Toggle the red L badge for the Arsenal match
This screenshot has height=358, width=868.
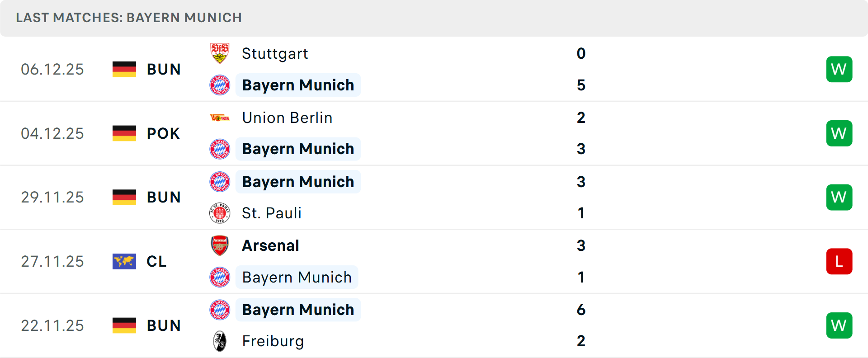839,261
